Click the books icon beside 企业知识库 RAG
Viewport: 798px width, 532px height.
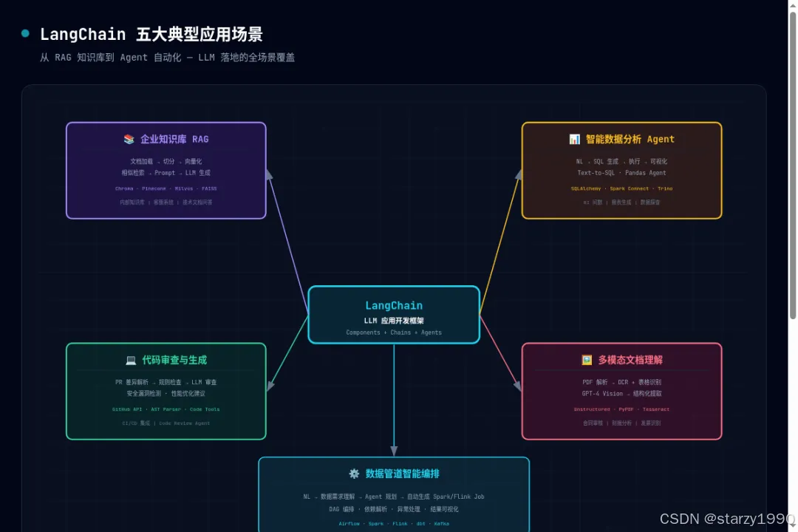tap(129, 139)
